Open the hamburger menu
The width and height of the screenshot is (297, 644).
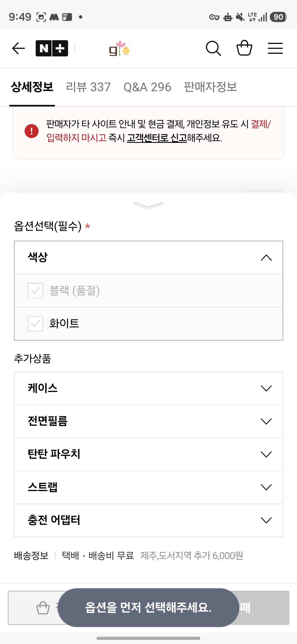click(275, 48)
